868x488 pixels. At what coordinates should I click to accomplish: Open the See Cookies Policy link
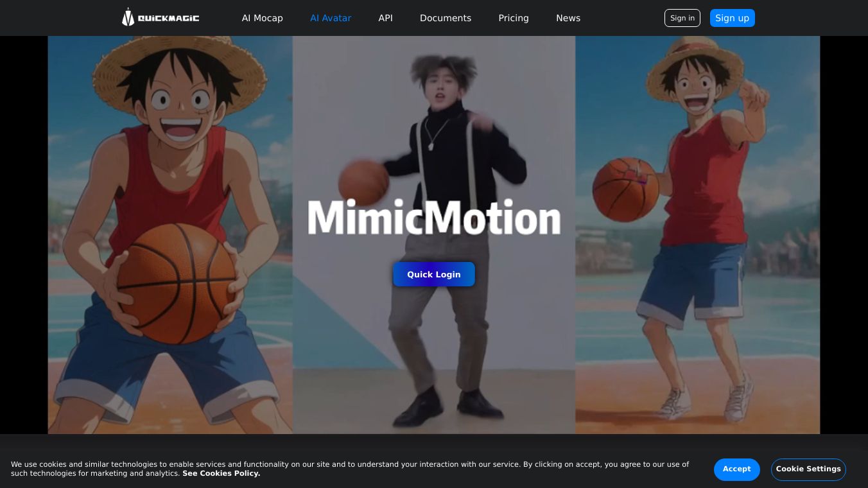(x=221, y=473)
